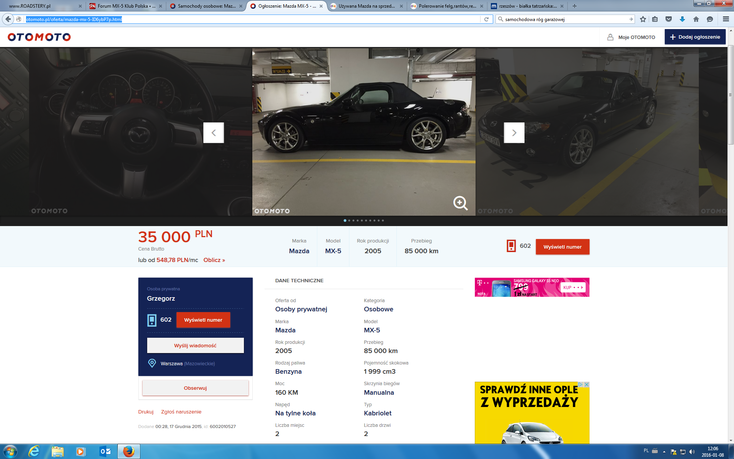
Task: Open Windows Explorer from the taskbar
Action: (58, 452)
